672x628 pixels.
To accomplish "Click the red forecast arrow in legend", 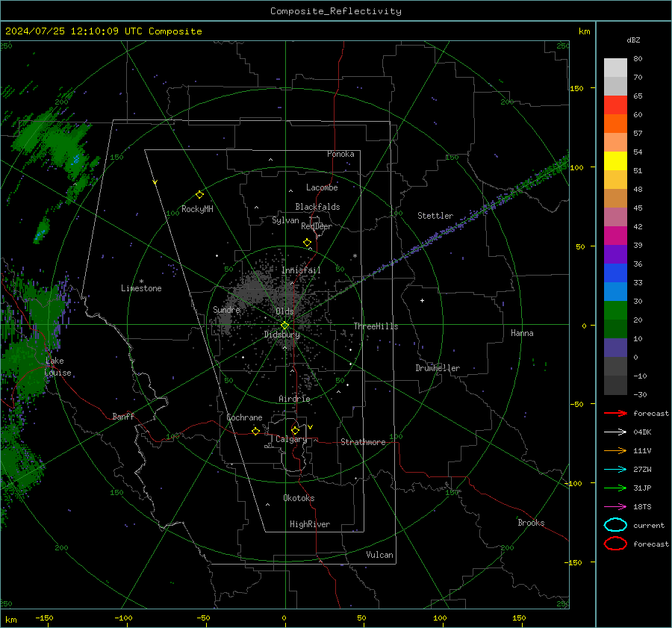I will [x=615, y=413].
